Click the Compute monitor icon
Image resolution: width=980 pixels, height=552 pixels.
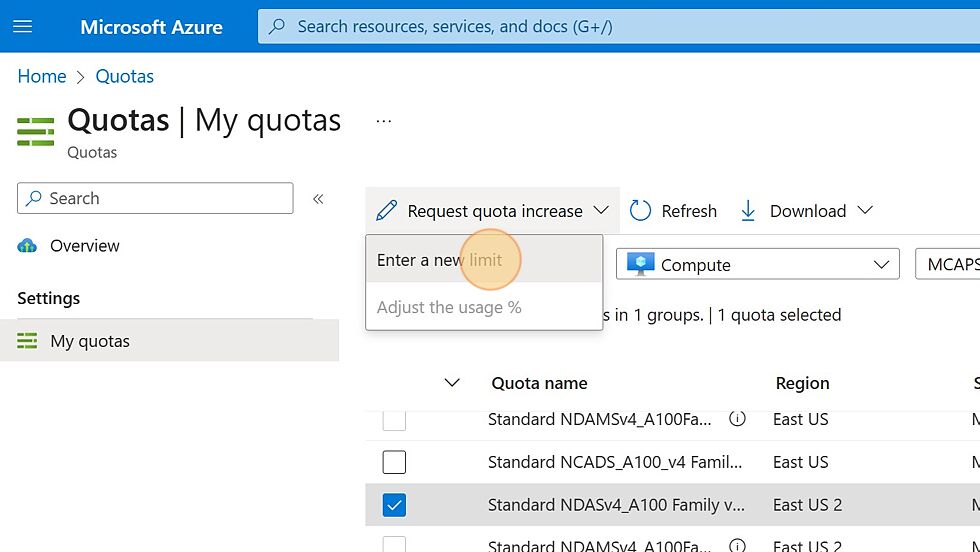(x=641, y=264)
